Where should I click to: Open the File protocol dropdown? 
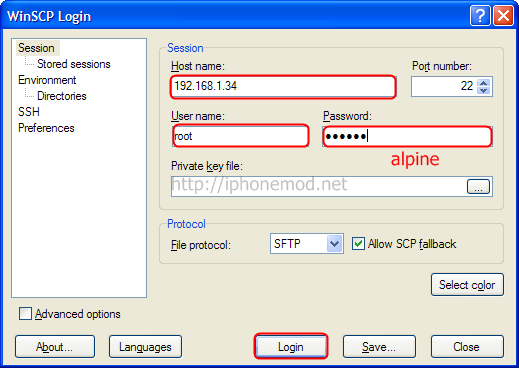(334, 244)
